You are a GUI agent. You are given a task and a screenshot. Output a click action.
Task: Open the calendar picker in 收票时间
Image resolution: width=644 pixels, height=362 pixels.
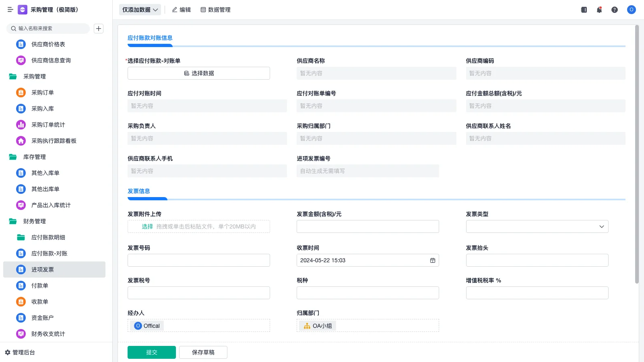[x=433, y=260]
